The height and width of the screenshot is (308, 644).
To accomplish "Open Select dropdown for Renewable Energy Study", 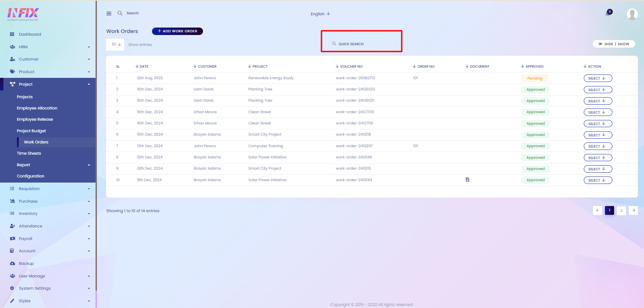I will (x=598, y=78).
